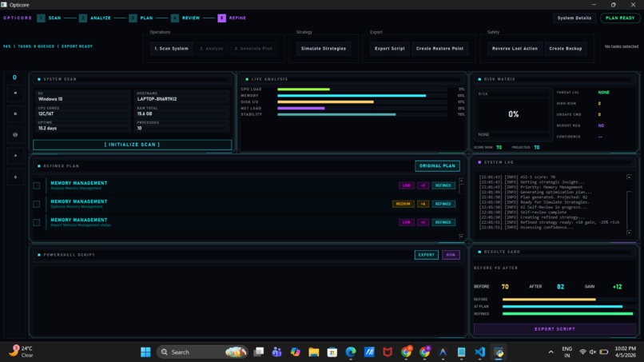The height and width of the screenshot is (362, 644).
Task: Click the muted volume tray icon
Action: [x=593, y=352]
